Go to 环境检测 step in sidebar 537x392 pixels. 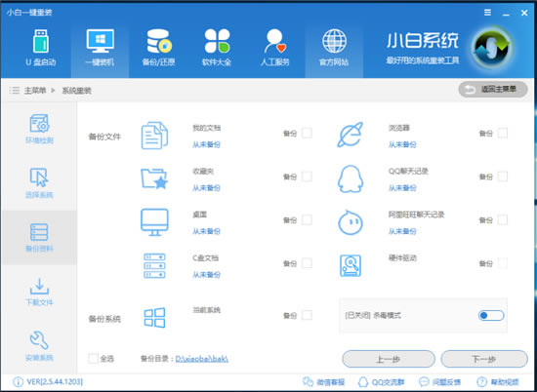[39, 129]
